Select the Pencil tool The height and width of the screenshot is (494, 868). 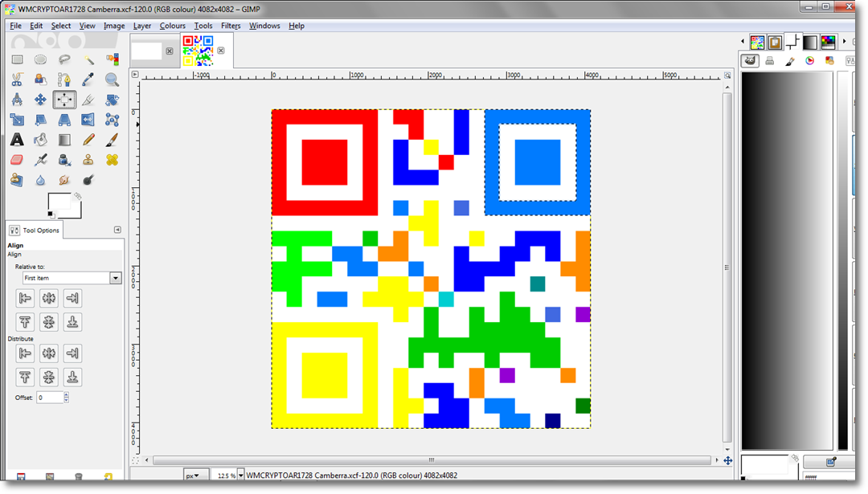(88, 140)
